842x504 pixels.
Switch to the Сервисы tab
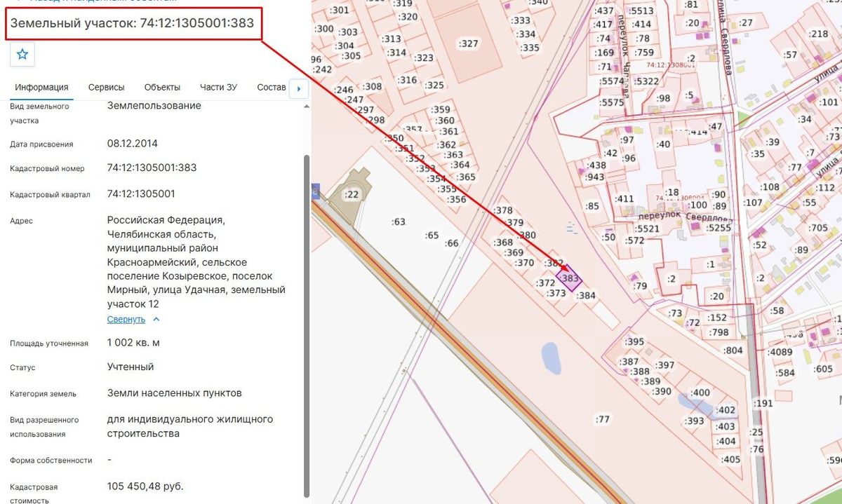click(x=107, y=88)
